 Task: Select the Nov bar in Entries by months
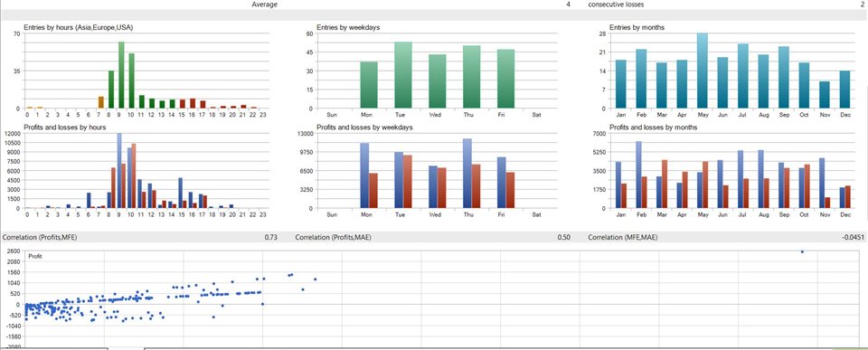pyautogui.click(x=825, y=95)
